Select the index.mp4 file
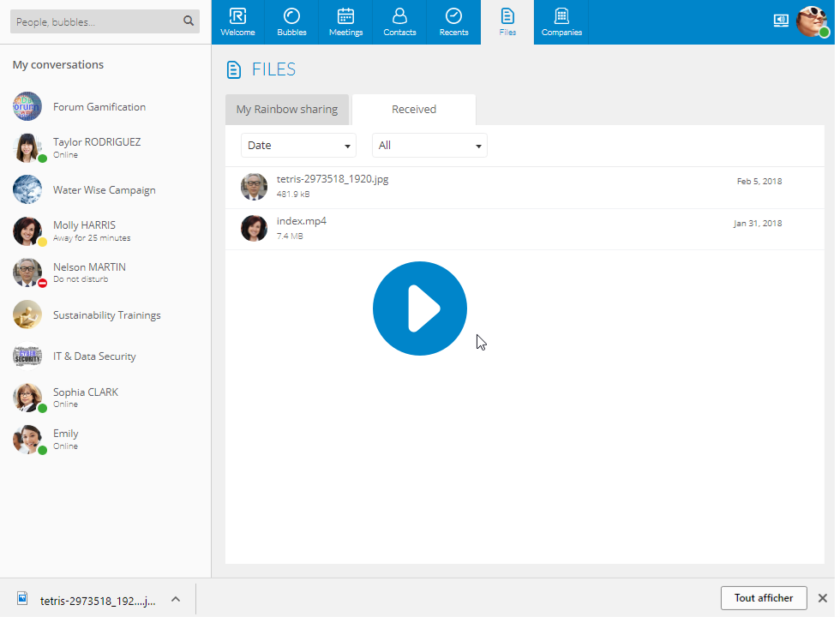 (x=525, y=229)
